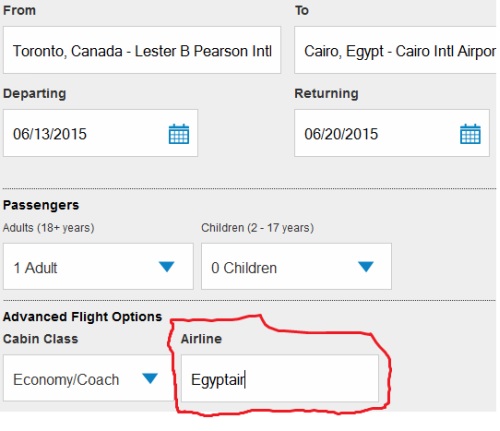Click the Advanced Flight Options heading
This screenshot has height=431, width=500.
82,317
